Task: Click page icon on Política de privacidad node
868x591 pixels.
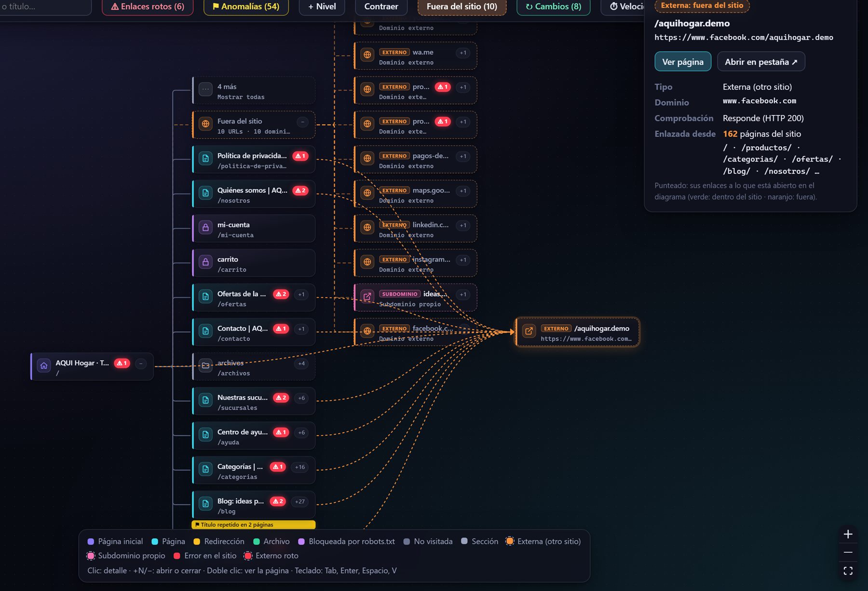Action: (x=205, y=159)
